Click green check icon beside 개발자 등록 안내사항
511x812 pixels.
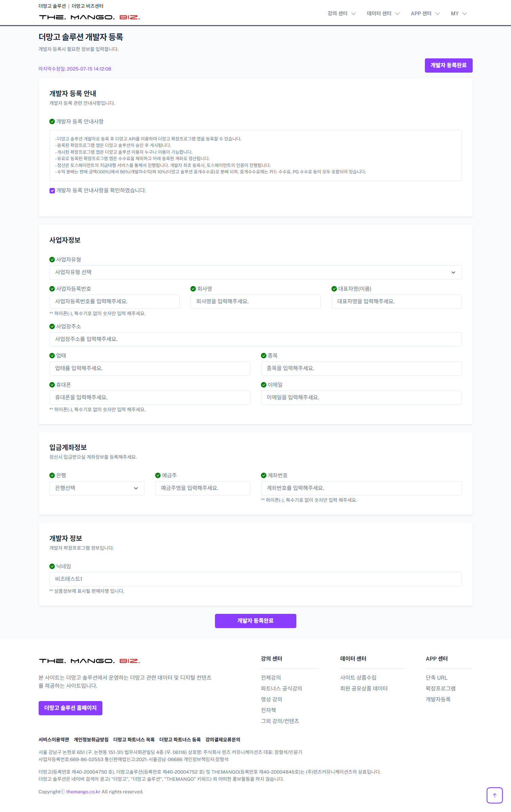click(x=52, y=121)
